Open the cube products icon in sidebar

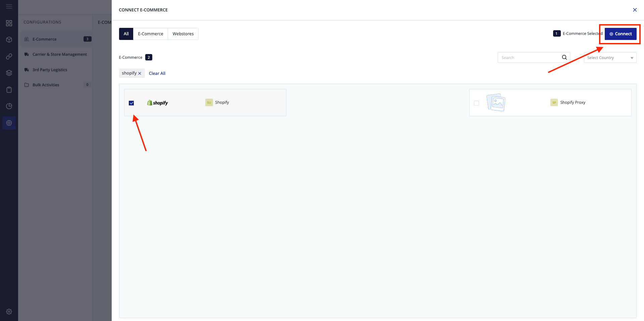(9, 40)
